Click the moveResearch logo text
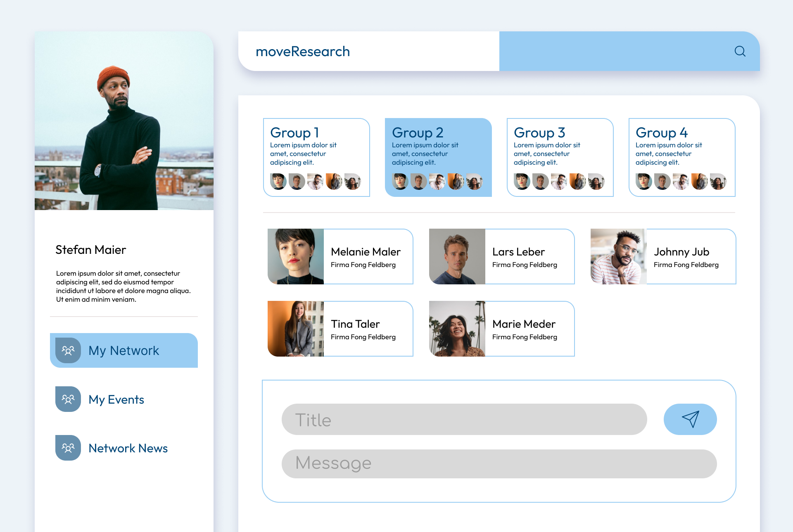The image size is (793, 532). (303, 52)
